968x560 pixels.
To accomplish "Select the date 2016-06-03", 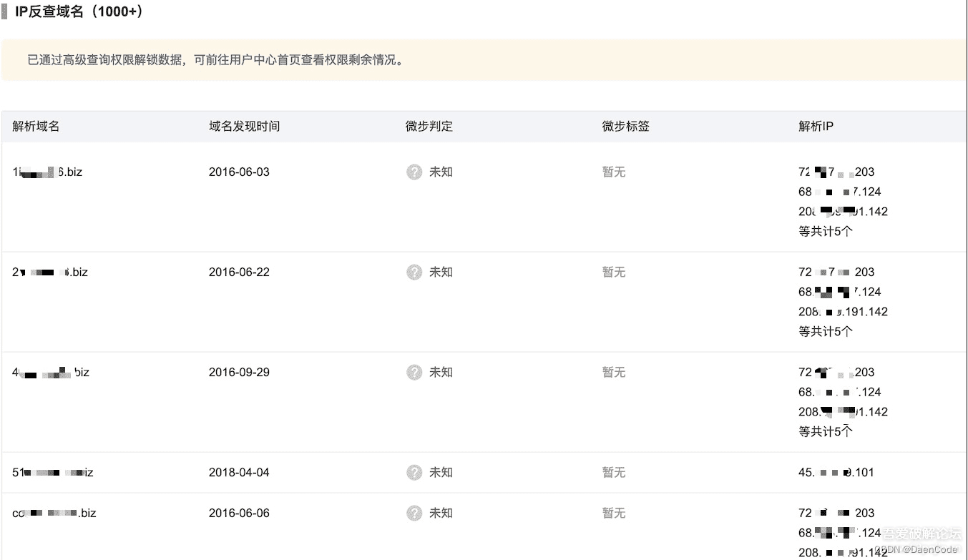I will (239, 172).
